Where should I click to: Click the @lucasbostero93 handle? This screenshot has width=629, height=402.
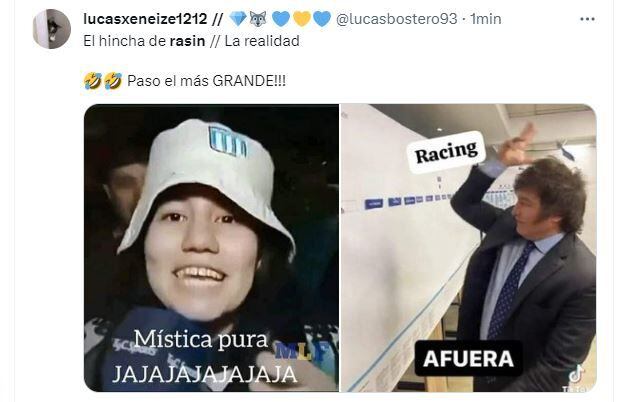coord(396,19)
